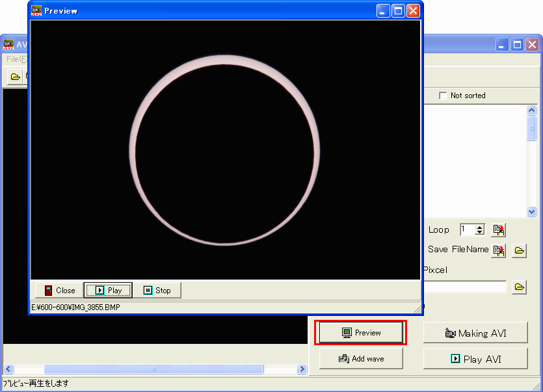543x392 pixels.
Task: Click the icon button next to Loop
Action: tap(499, 229)
